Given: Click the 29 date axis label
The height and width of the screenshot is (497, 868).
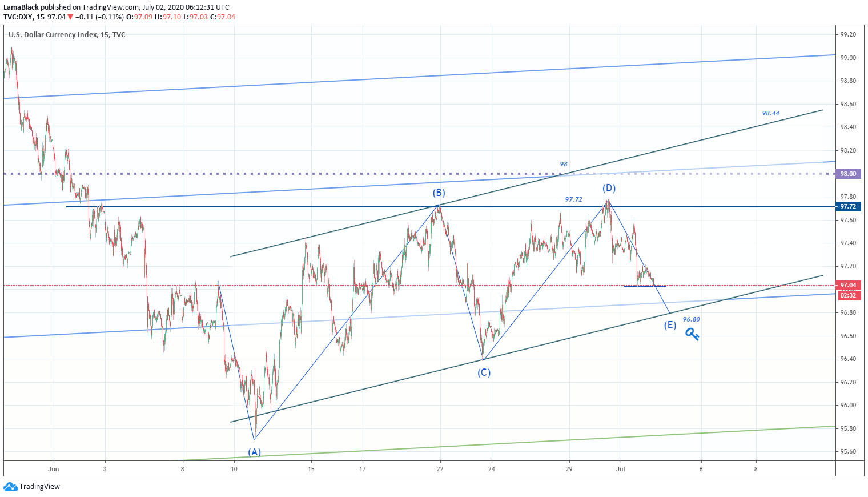Looking at the screenshot, I should pyautogui.click(x=569, y=469).
